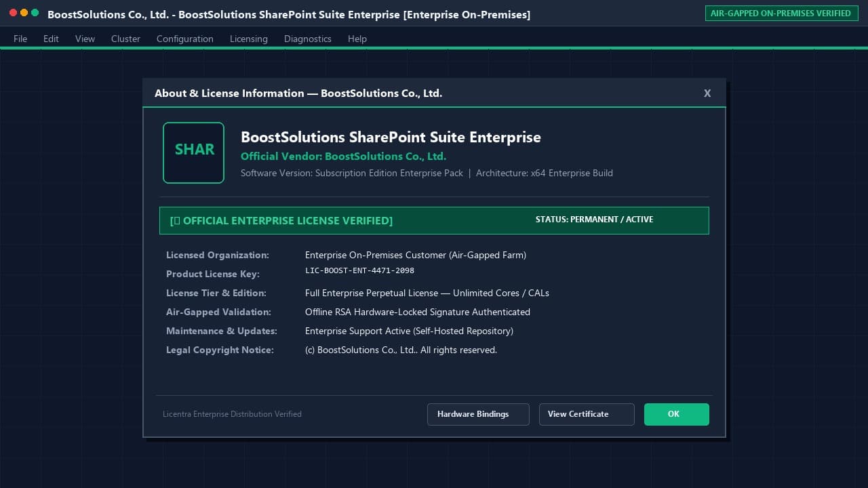Viewport: 868px width, 488px height.
Task: Click the Status: Permanent / Active text
Action: pyautogui.click(x=594, y=220)
